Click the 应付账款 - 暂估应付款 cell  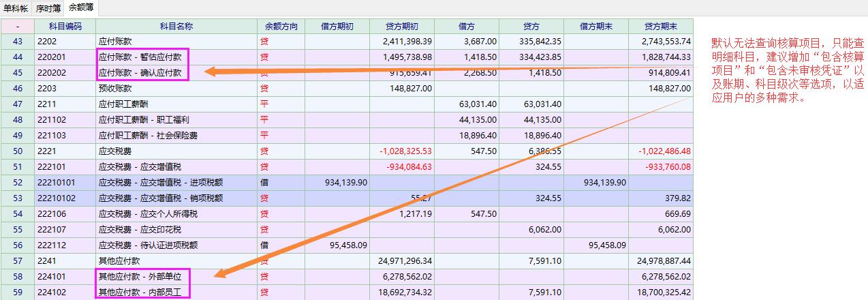pyautogui.click(x=140, y=57)
